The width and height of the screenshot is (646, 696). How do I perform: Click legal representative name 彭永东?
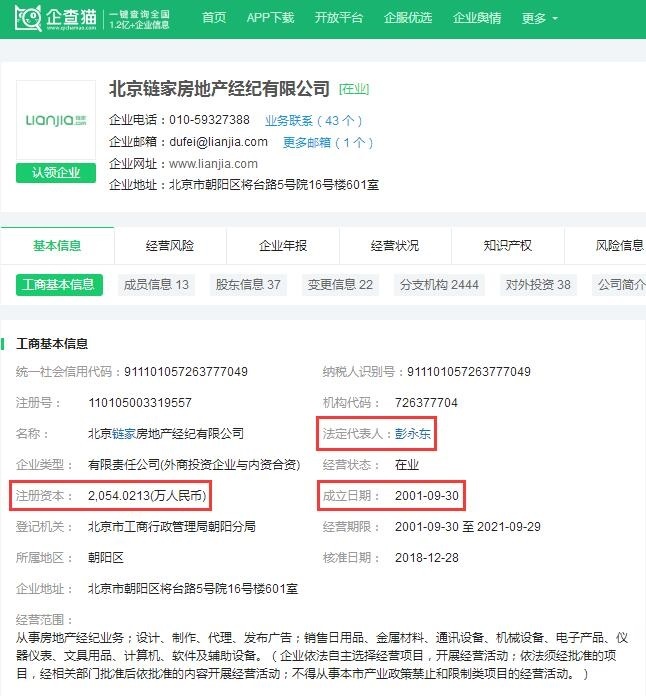[x=413, y=433]
